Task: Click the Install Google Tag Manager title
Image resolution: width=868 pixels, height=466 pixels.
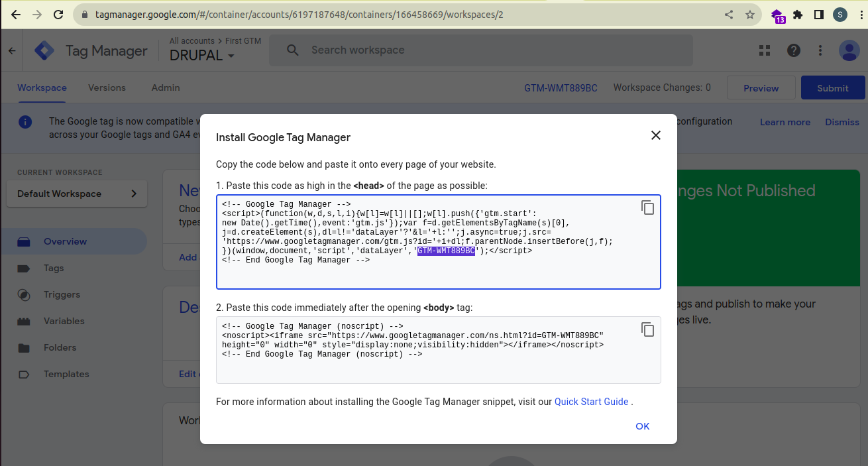Action: (x=283, y=138)
